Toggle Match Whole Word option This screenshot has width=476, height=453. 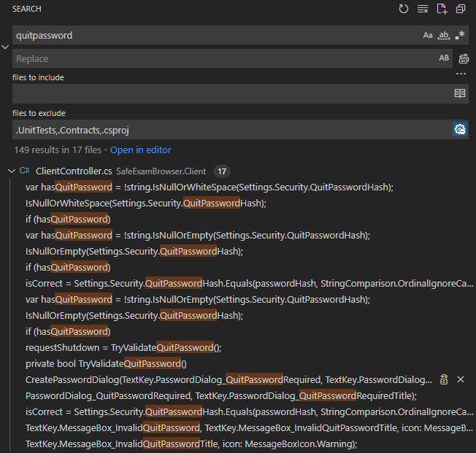(x=444, y=35)
